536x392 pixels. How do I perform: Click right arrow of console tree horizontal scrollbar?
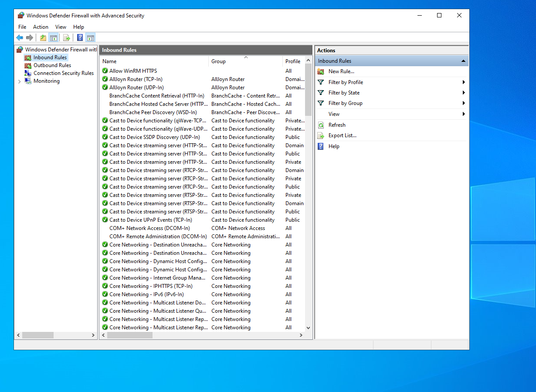click(x=93, y=335)
